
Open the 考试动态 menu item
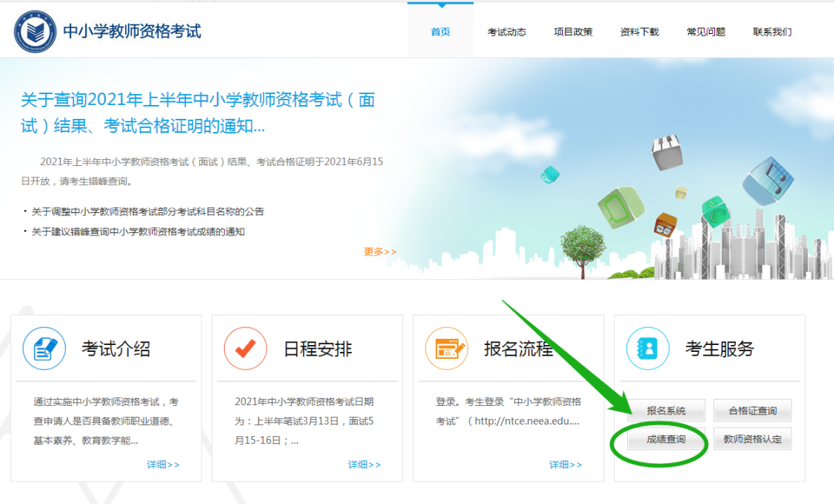(x=507, y=32)
